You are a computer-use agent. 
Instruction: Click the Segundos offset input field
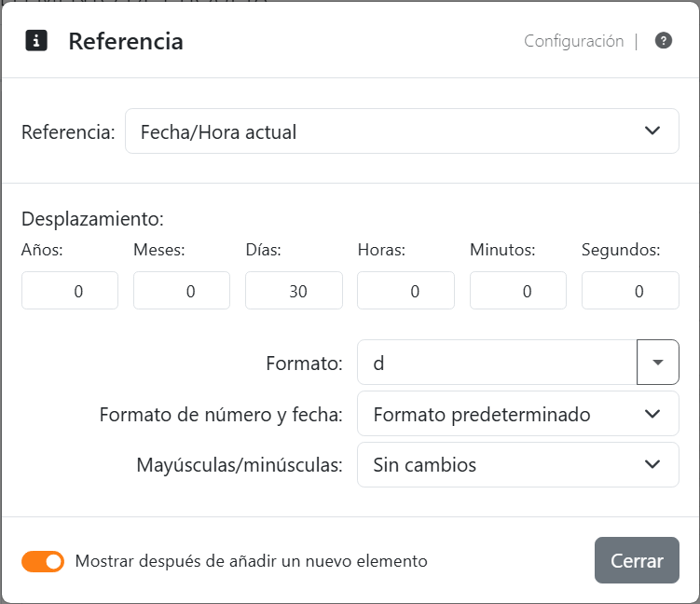630,291
